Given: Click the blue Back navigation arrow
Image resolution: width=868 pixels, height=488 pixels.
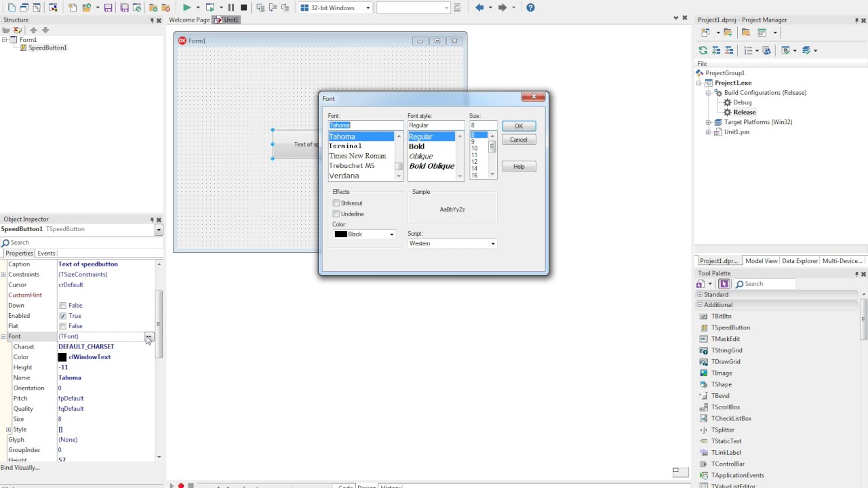Looking at the screenshot, I should 479,7.
